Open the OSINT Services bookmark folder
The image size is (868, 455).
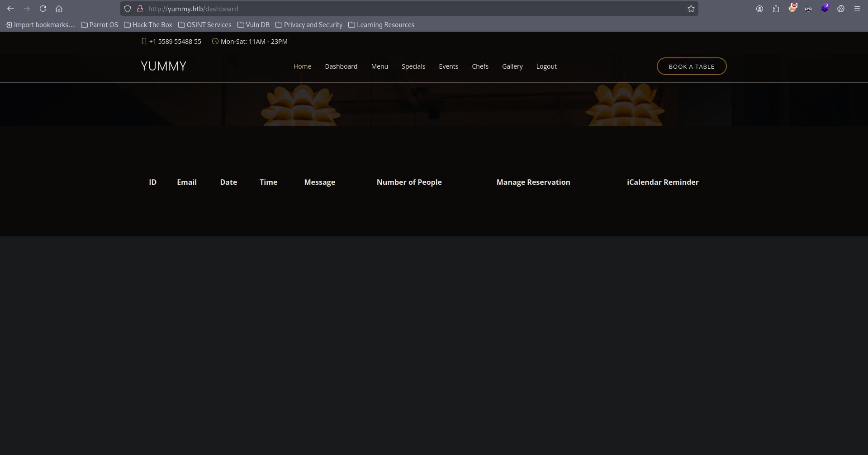coord(204,25)
